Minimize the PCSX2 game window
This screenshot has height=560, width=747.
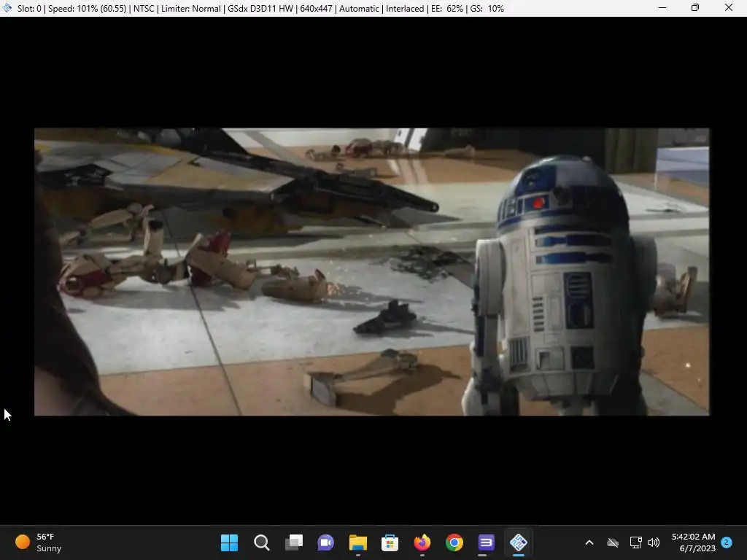(662, 7)
